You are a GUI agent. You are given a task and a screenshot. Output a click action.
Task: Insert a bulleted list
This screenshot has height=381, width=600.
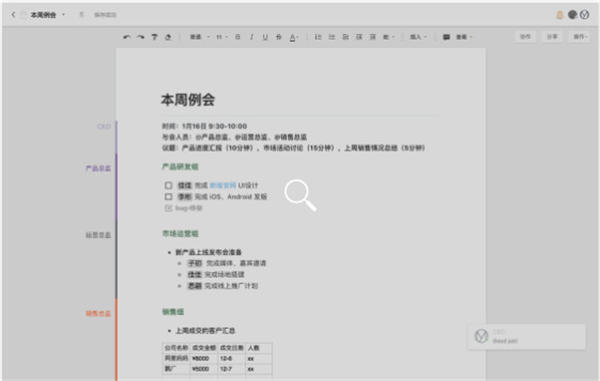pyautogui.click(x=332, y=37)
